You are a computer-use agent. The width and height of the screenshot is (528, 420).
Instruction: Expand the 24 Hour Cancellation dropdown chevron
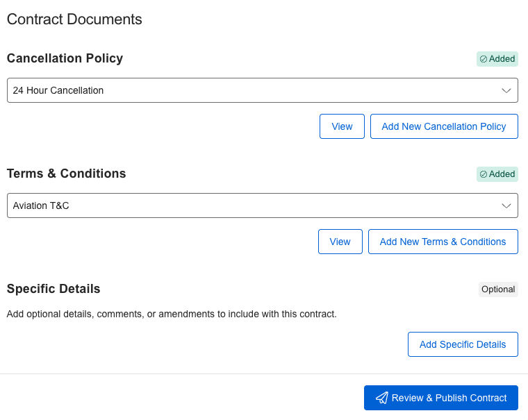coord(506,90)
